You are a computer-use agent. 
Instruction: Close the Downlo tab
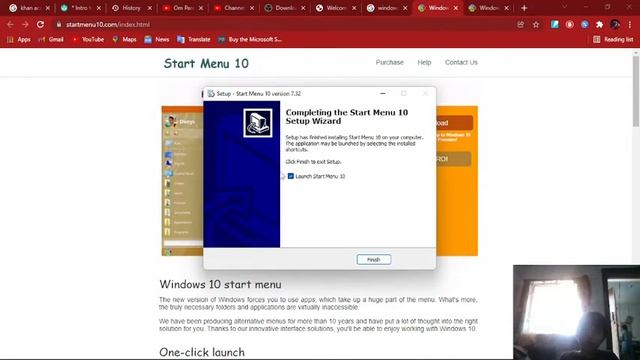coord(303,8)
